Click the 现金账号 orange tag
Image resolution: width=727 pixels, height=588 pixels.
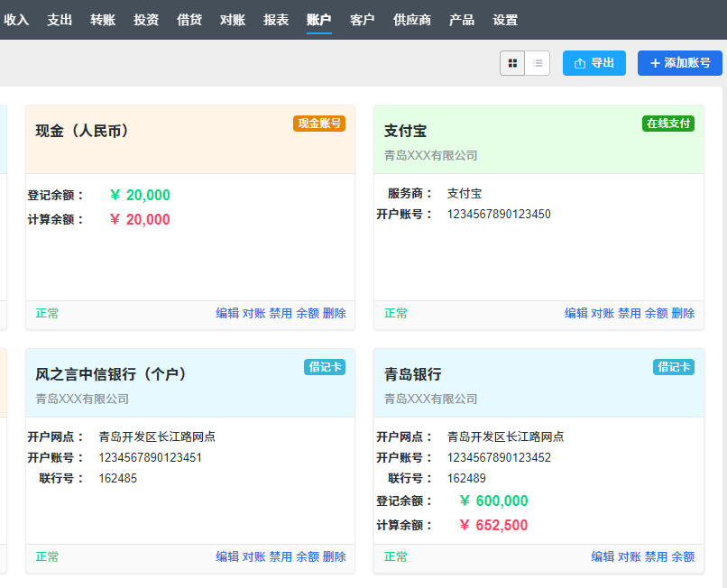[319, 124]
